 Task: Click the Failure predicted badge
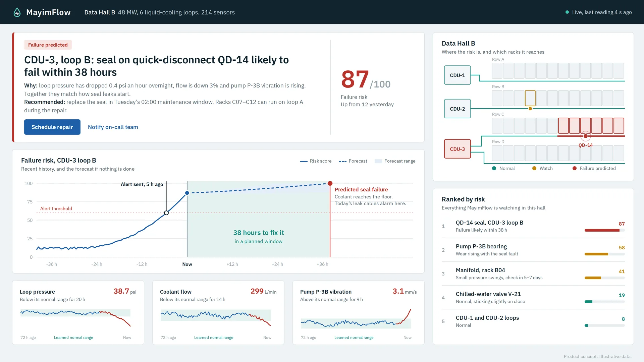[x=48, y=45]
